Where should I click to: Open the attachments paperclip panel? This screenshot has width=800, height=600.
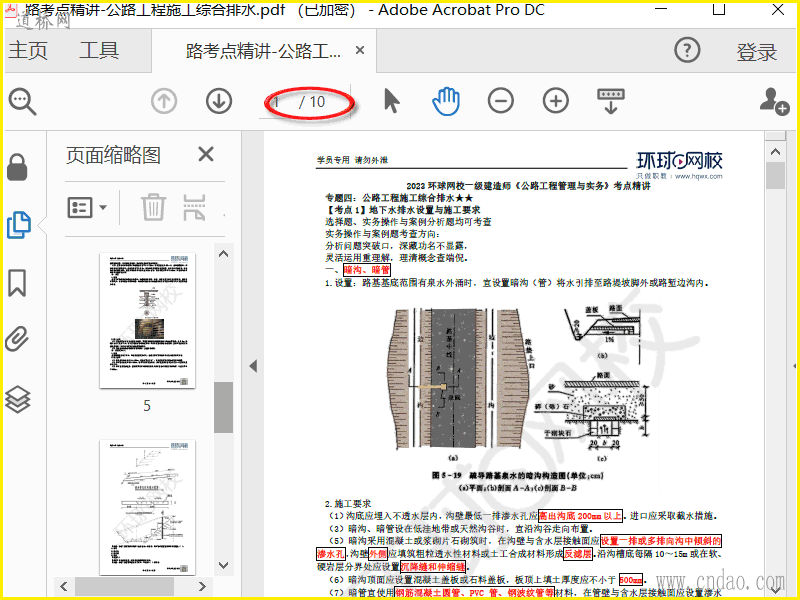[x=17, y=339]
